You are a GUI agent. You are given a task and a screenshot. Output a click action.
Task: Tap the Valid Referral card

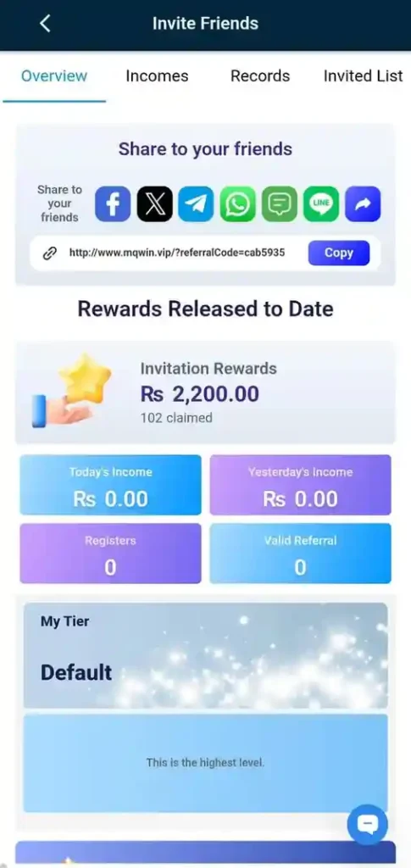click(x=300, y=554)
